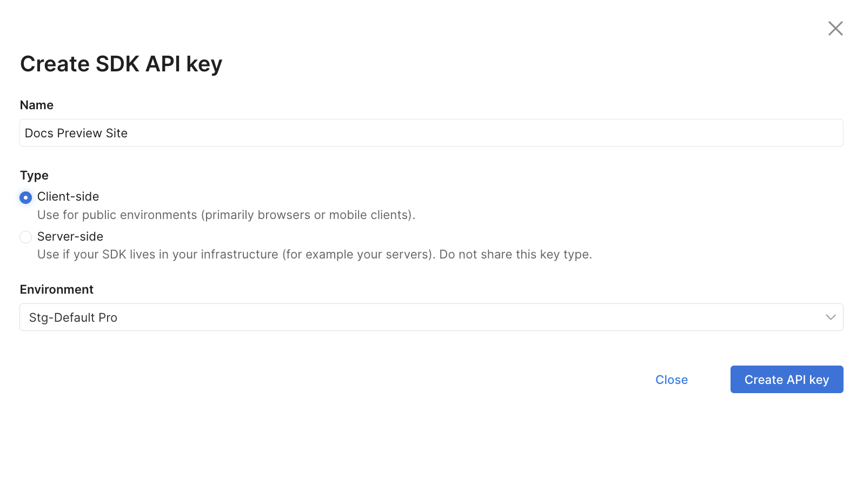Click the Name input field
This screenshot has height=504, width=863.
pyautogui.click(x=431, y=133)
